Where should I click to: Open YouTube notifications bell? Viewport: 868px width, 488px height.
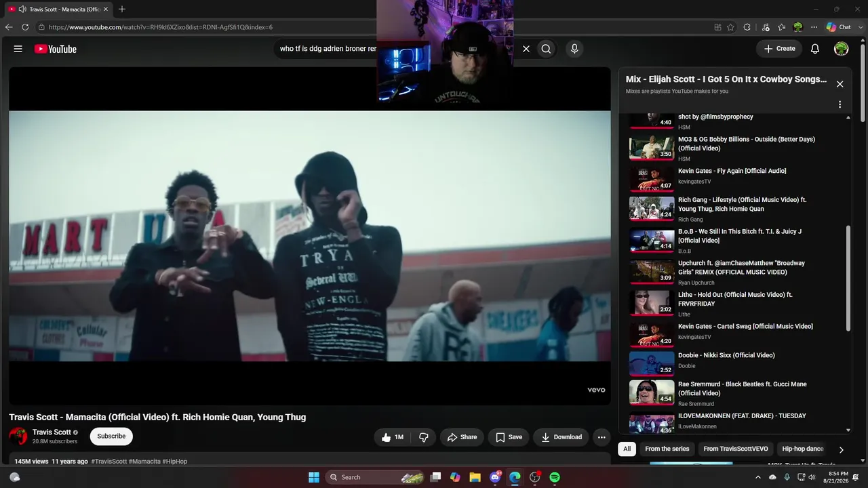pos(815,49)
